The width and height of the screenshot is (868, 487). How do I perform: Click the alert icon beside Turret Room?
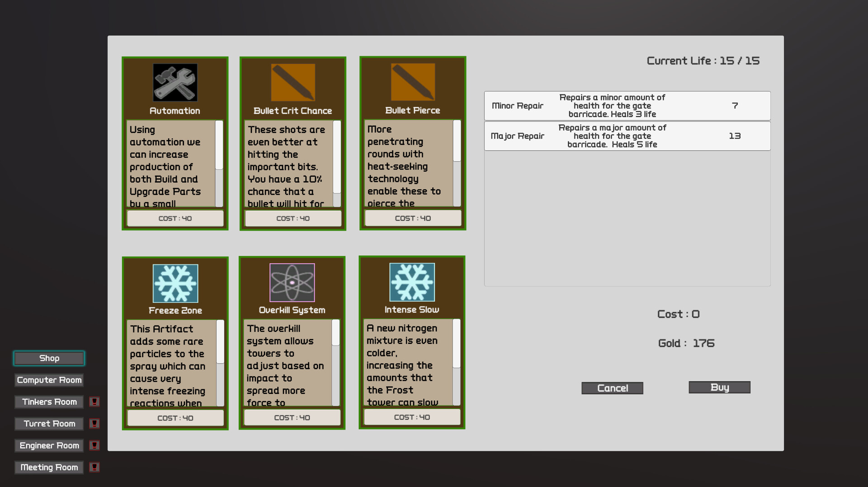[x=94, y=423]
